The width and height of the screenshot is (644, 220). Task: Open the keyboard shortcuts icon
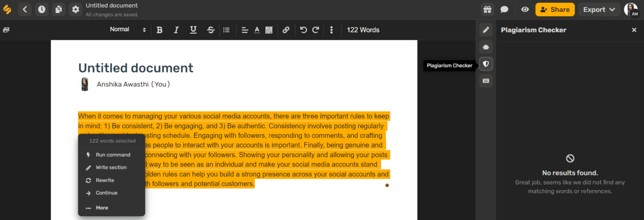pos(486,81)
